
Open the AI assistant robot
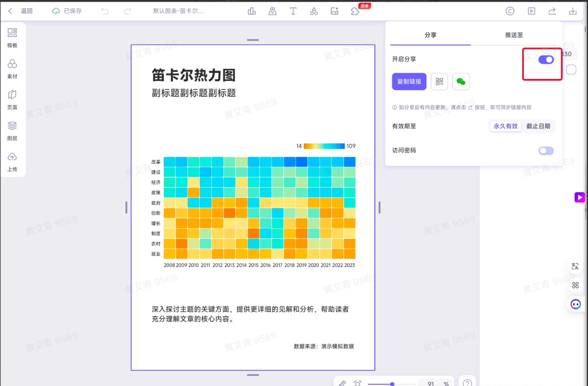pos(576,304)
